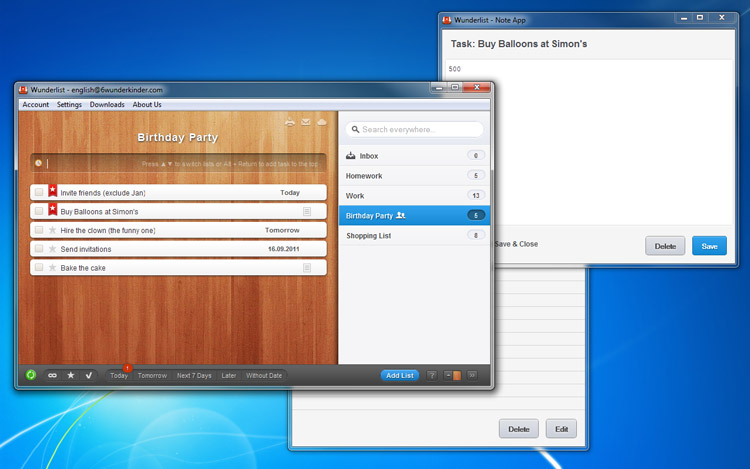Viewport: 750px width, 469px height.
Task: Print the Birthday Party list
Action: 290,122
